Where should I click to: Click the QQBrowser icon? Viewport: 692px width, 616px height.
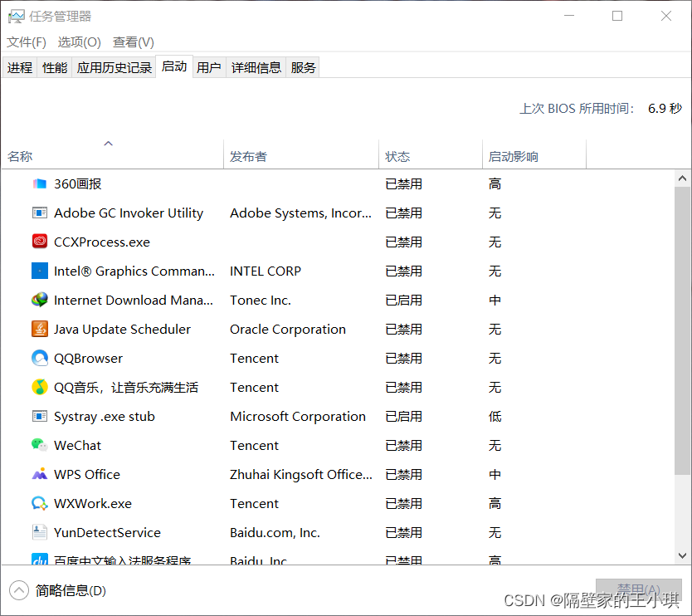pos(40,358)
